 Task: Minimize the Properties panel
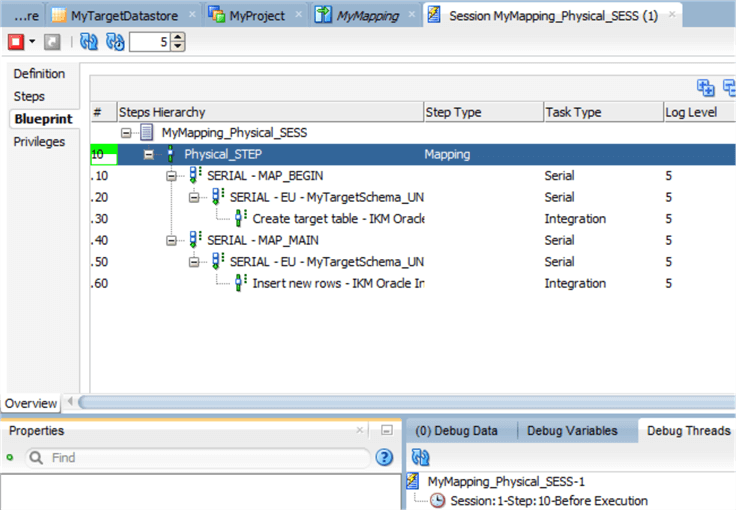coord(386,431)
